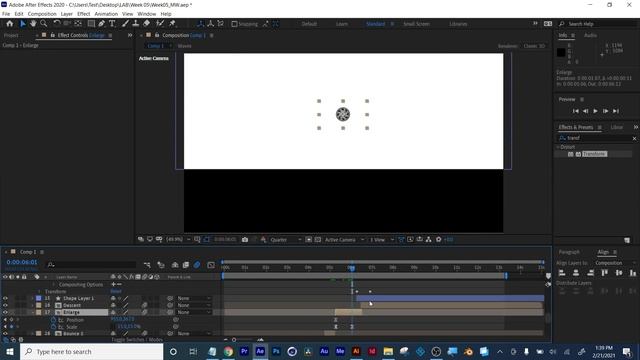Hide the Descent layer
The image size is (640, 360).
[5, 305]
